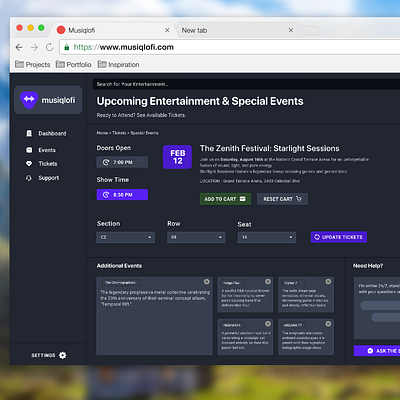Open Events in the sidebar
The height and width of the screenshot is (400, 400).
pos(41,150)
